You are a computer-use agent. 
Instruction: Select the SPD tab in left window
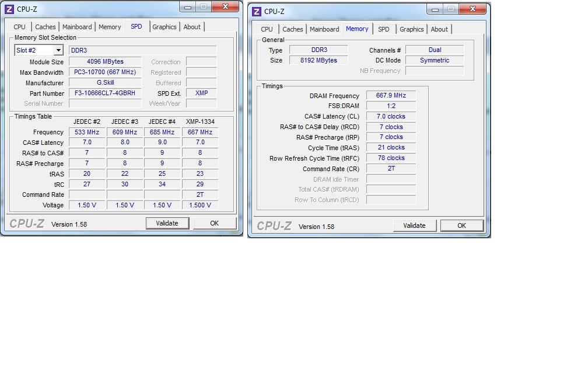[x=136, y=26]
